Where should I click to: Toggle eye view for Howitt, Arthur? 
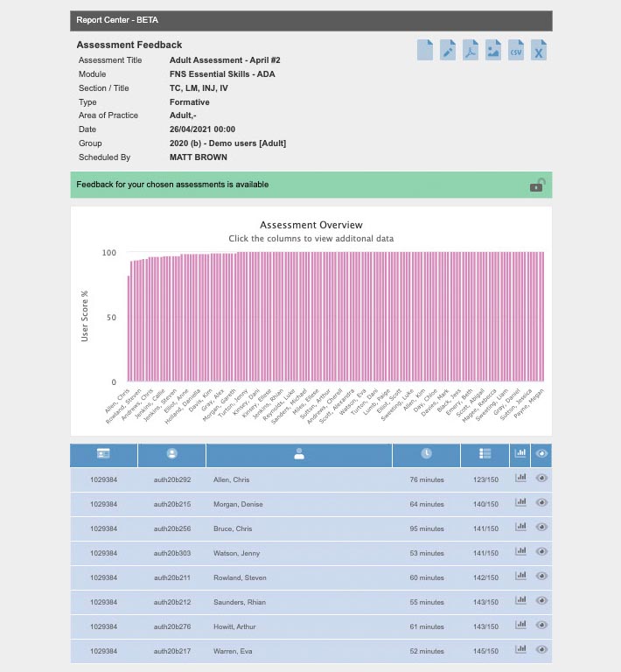pos(541,625)
